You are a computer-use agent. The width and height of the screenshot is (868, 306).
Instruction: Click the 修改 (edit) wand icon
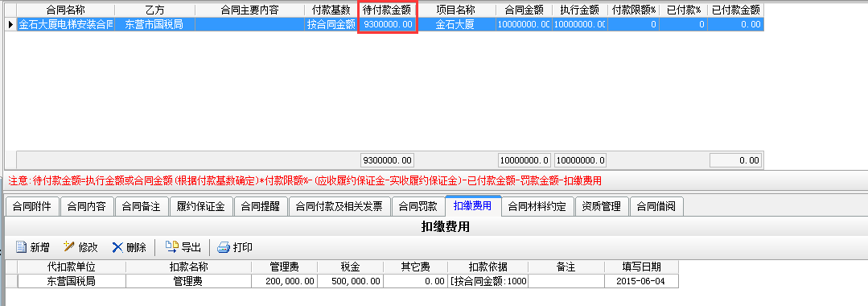(69, 246)
